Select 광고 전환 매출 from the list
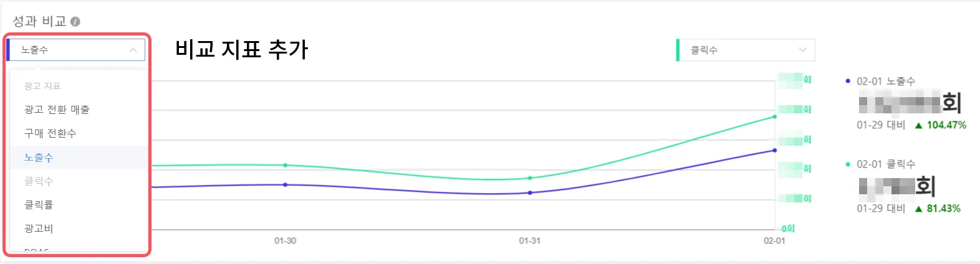 tap(57, 110)
